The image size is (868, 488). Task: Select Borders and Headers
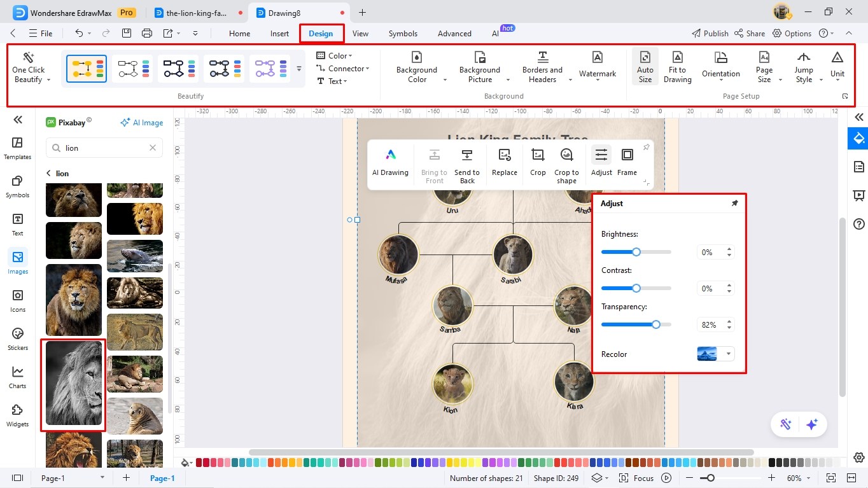(x=542, y=67)
